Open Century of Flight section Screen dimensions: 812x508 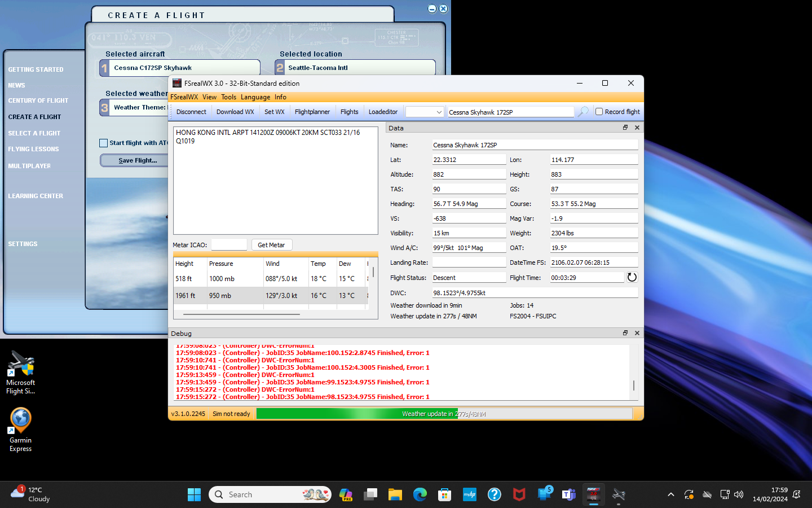pos(38,100)
